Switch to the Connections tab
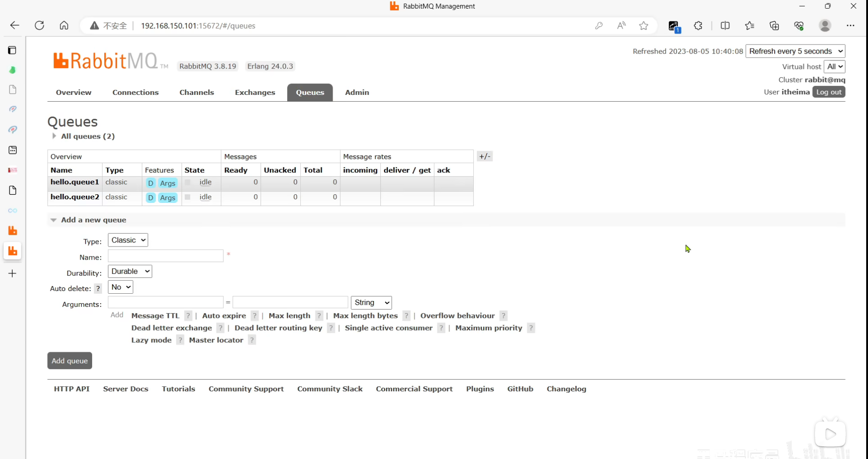This screenshot has width=868, height=459. [136, 92]
